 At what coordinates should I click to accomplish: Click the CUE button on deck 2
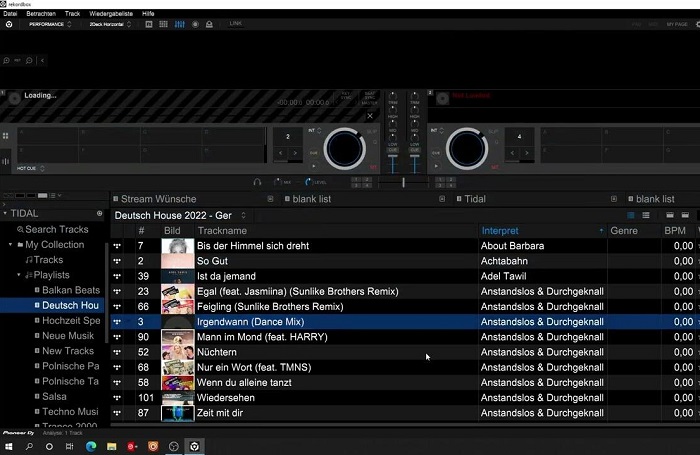(x=436, y=153)
